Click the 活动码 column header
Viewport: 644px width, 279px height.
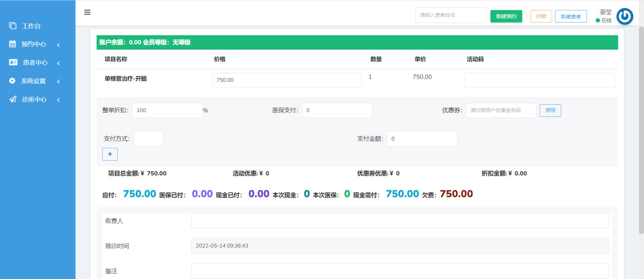coord(475,59)
